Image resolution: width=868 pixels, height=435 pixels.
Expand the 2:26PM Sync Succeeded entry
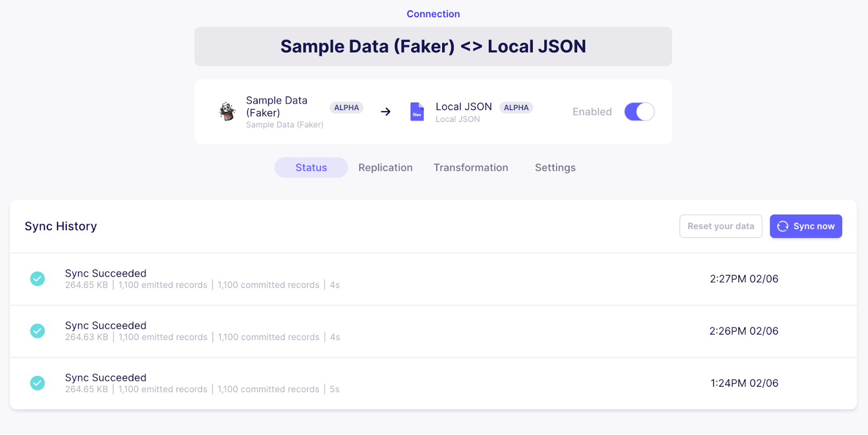point(106,325)
